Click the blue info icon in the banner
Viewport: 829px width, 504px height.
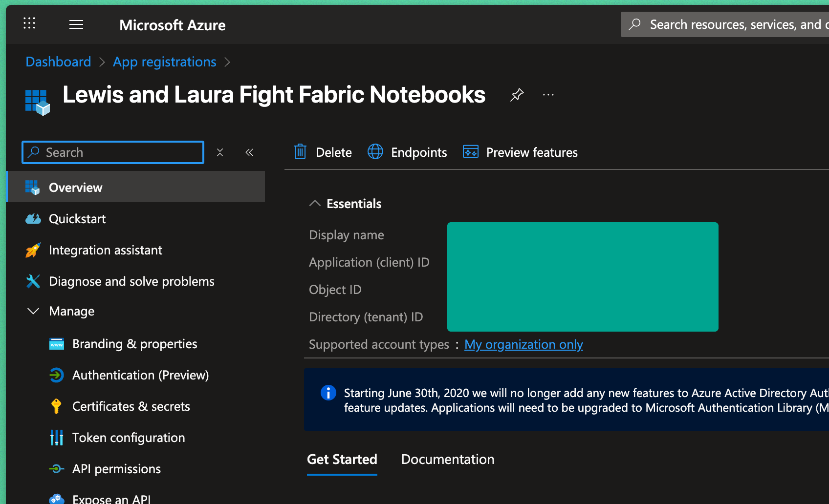click(x=328, y=393)
